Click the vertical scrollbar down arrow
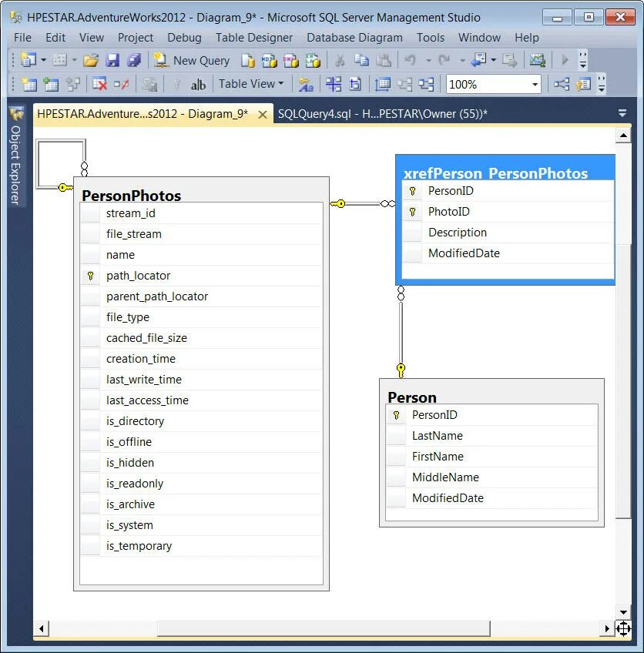The image size is (644, 653). point(623,611)
